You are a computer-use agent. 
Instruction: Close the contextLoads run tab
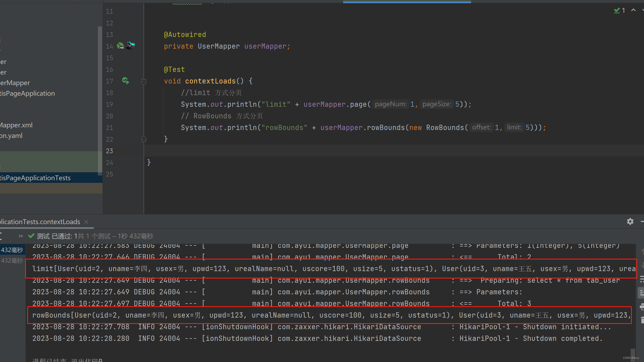(86, 222)
